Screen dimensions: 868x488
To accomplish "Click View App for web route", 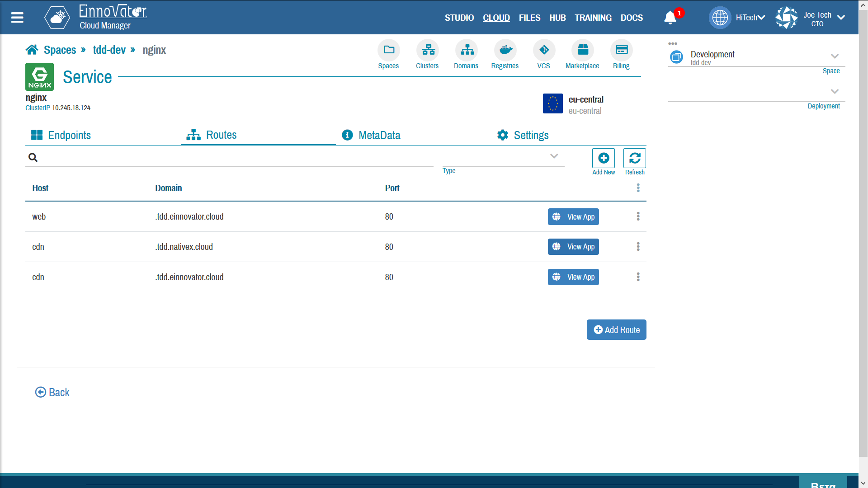I will coord(573,216).
